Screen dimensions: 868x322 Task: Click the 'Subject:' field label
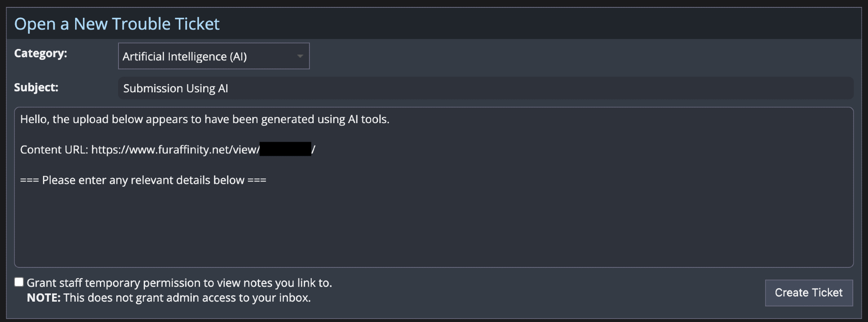pos(36,88)
